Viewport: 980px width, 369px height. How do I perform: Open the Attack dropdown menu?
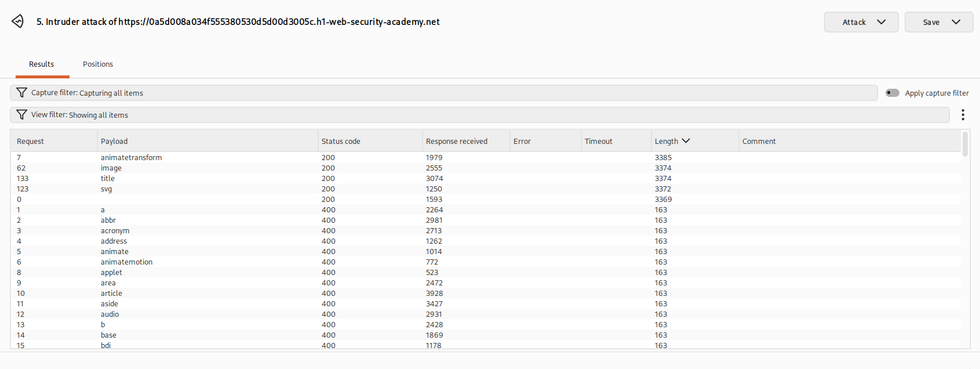coord(861,22)
